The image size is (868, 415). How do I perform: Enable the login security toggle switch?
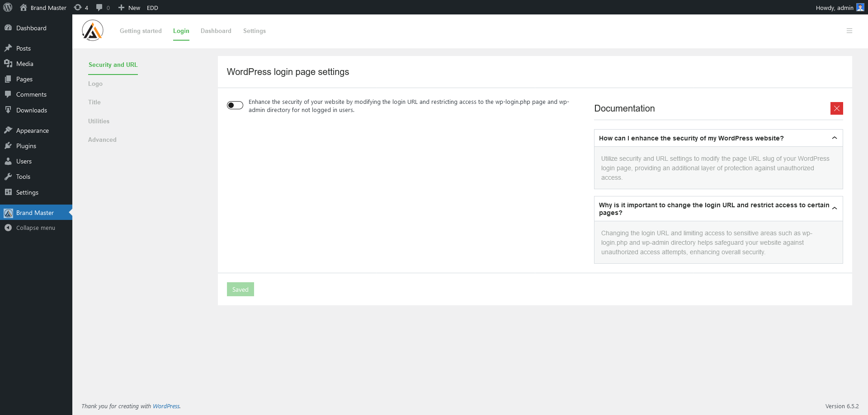(235, 105)
